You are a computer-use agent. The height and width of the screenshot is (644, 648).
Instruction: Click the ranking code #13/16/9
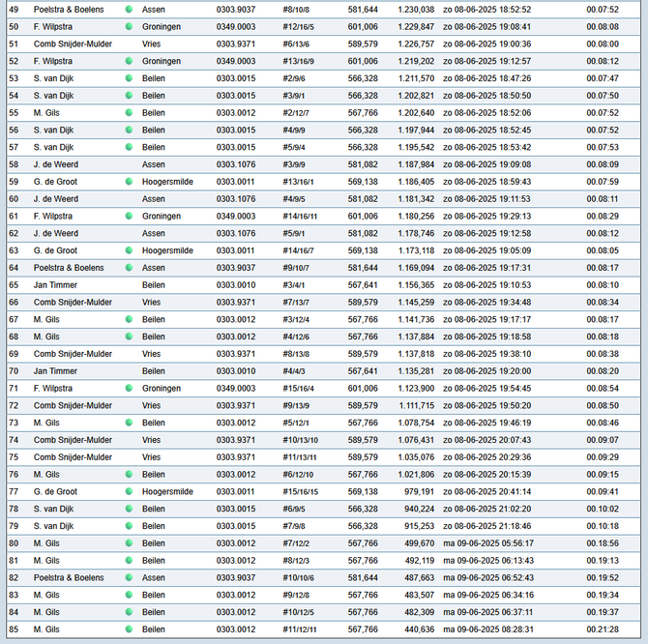point(298,61)
